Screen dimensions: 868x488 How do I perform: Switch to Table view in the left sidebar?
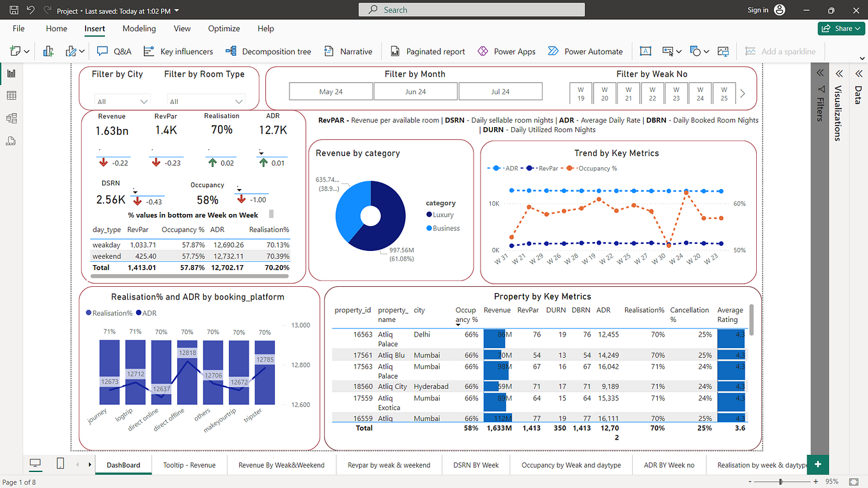[9, 95]
